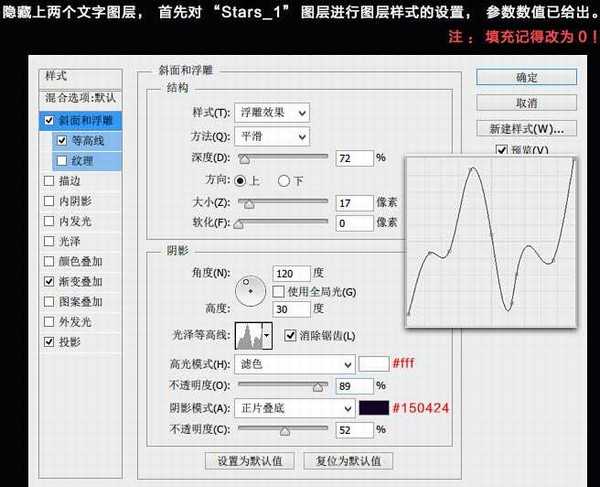The width and height of the screenshot is (600, 487).
Task: Select the 下 direction radio button
Action: coord(284,181)
